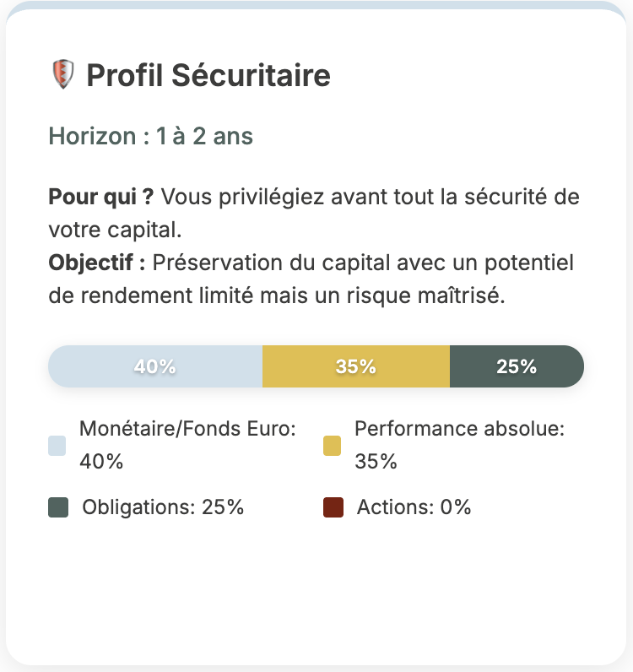Click the Obligations: 25% legend label
Screen dimensions: 633x672
pyautogui.click(x=163, y=507)
